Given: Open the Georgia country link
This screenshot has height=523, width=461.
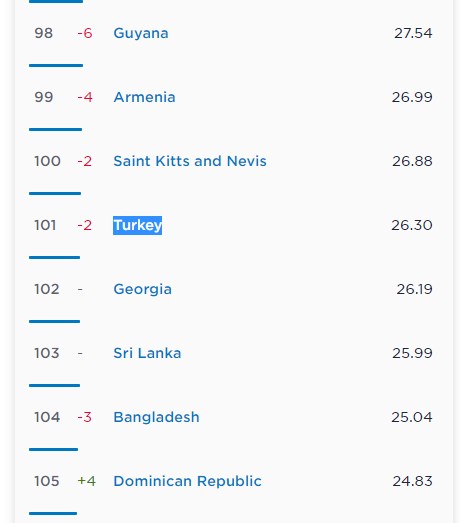Looking at the screenshot, I should pyautogui.click(x=142, y=289).
